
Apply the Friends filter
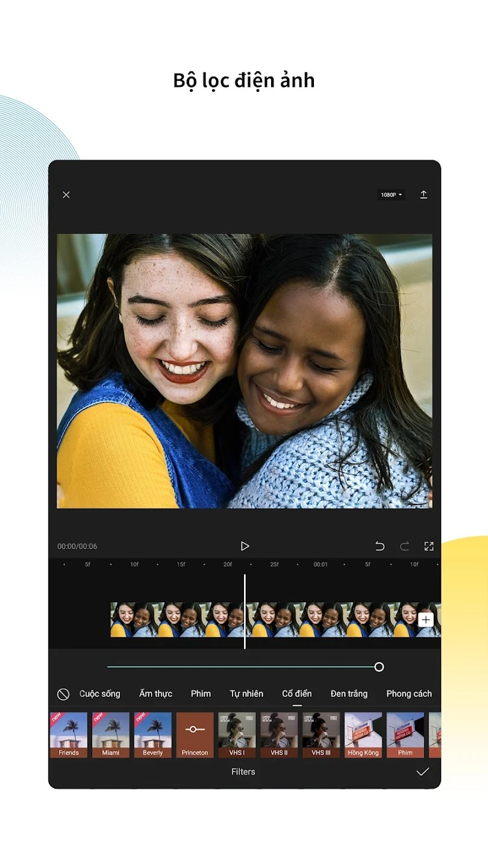click(x=69, y=735)
